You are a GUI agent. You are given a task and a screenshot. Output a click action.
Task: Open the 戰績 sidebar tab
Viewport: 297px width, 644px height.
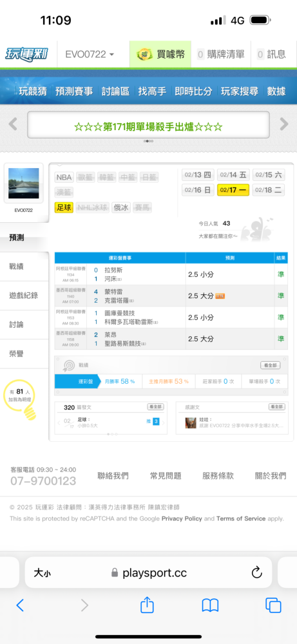point(24,267)
